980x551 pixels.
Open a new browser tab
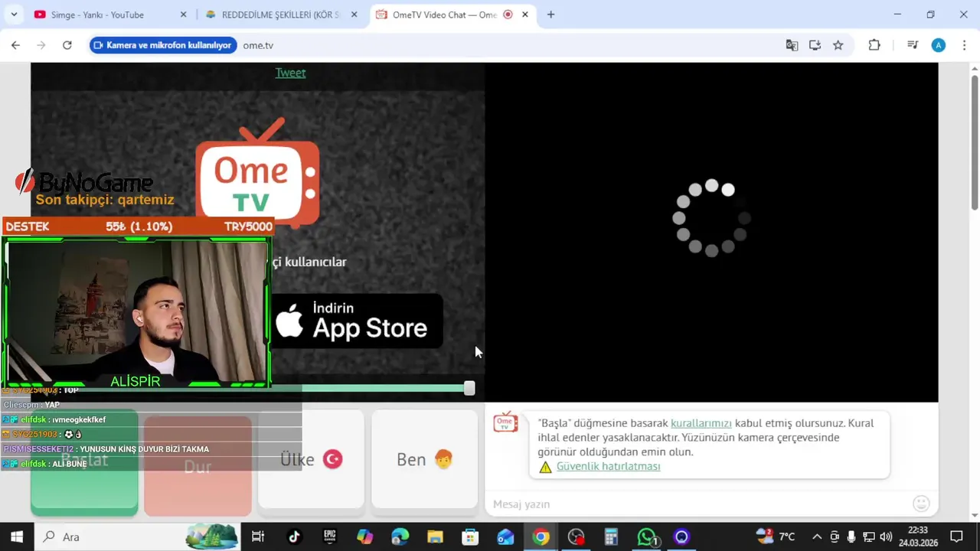pos(550,15)
